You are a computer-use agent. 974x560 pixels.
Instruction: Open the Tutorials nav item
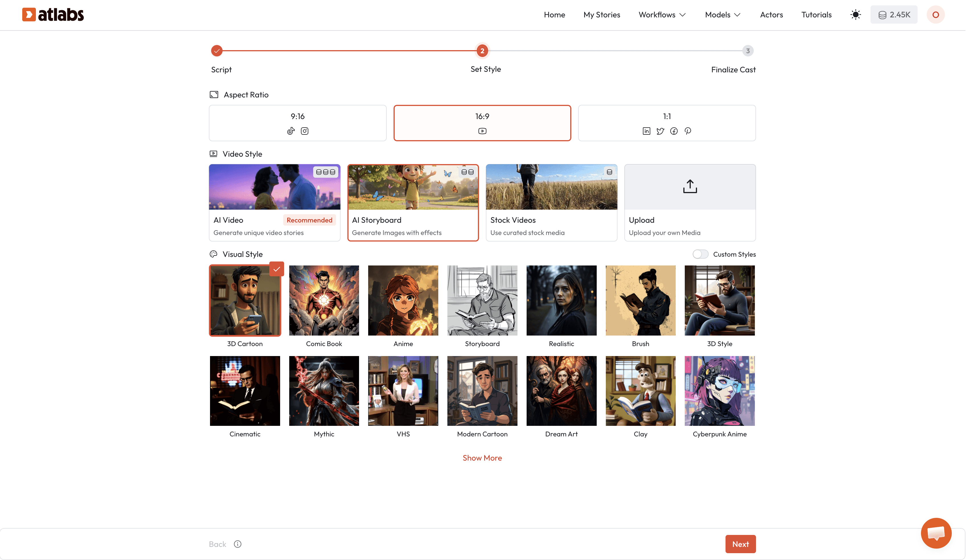(x=816, y=15)
